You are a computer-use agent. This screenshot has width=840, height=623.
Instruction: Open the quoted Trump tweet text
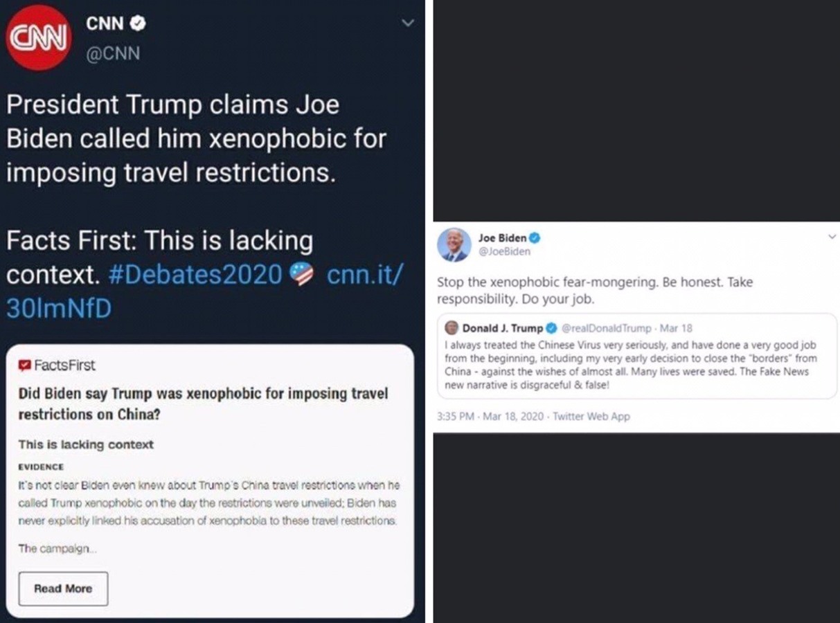coord(630,365)
